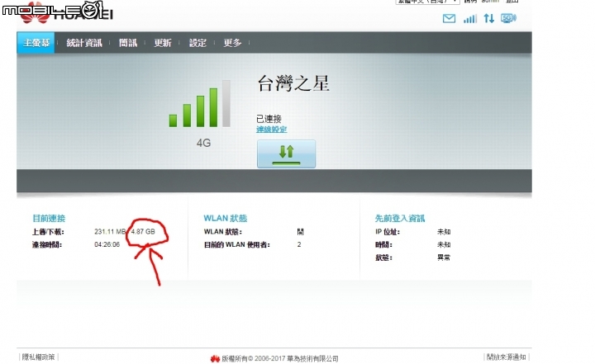Screen dimensions: 595x364
Task: Open the language selection dropdown
Action: pos(428,2)
